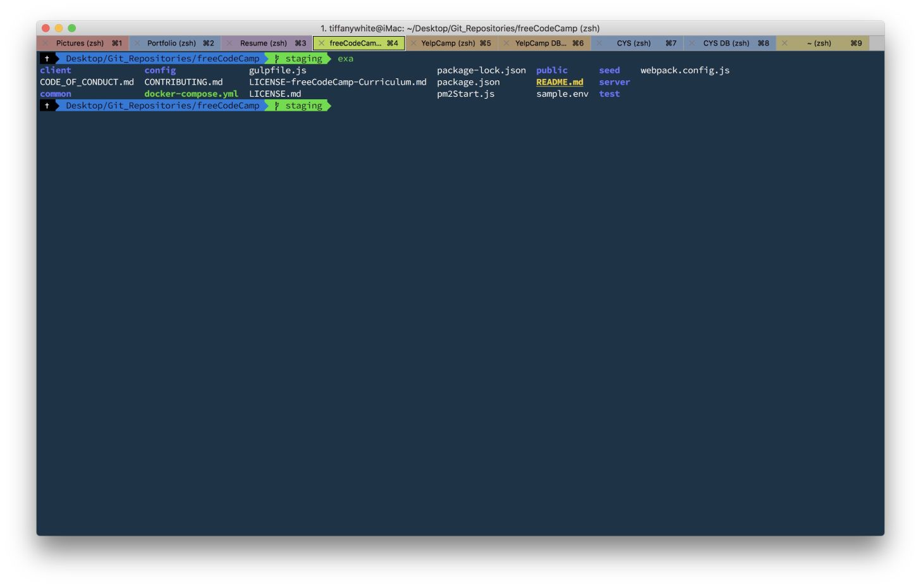The height and width of the screenshot is (588, 921).
Task: Click the underlined README.md file name
Action: pos(559,82)
